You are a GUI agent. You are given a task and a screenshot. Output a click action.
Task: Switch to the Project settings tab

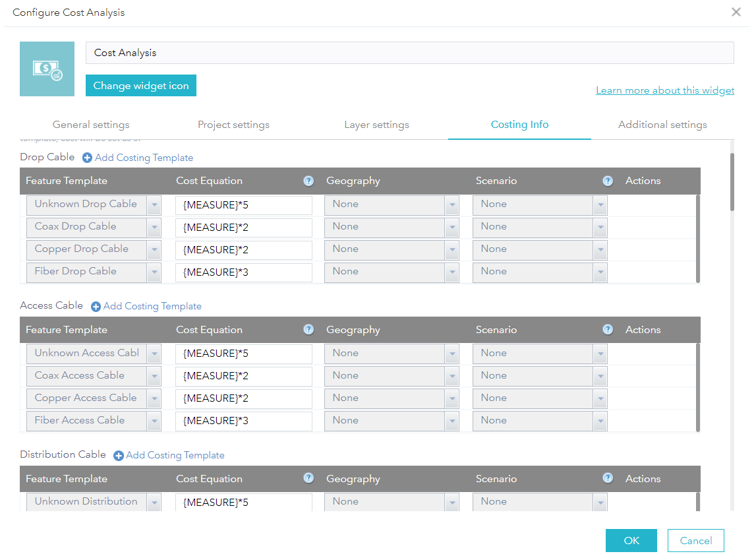[233, 125]
